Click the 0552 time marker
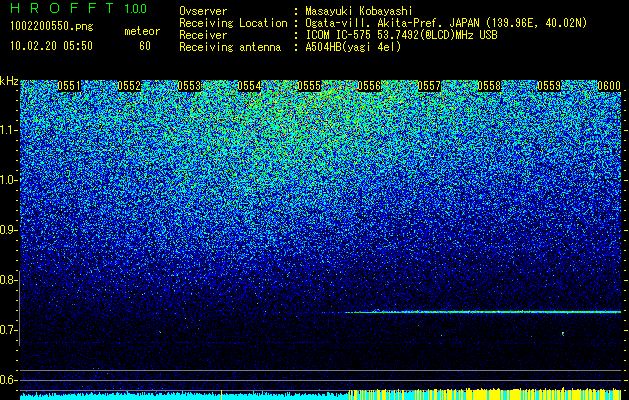This screenshot has height=400, width=629. point(129,86)
